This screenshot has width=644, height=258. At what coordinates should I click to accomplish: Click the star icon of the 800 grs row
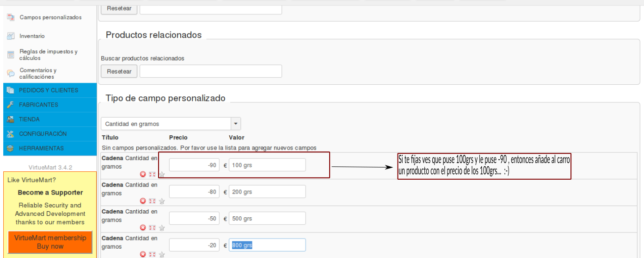click(161, 254)
